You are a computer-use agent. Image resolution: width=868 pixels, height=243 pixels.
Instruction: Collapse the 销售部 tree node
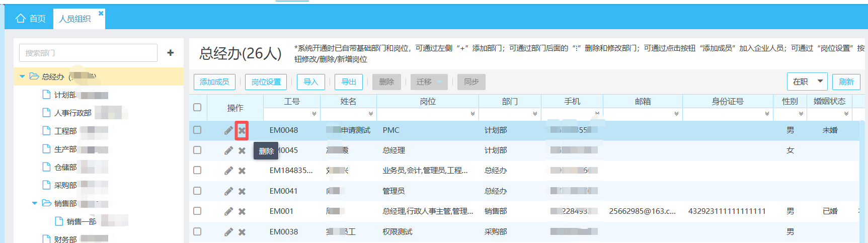click(35, 203)
